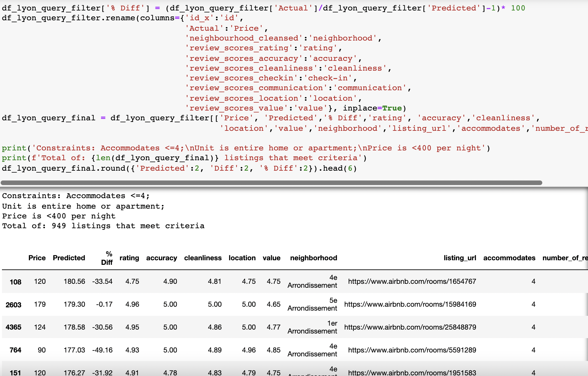Viewport: 588px width, 376px height.
Task: Open listing URL rooms/25848879
Action: pyautogui.click(x=410, y=327)
